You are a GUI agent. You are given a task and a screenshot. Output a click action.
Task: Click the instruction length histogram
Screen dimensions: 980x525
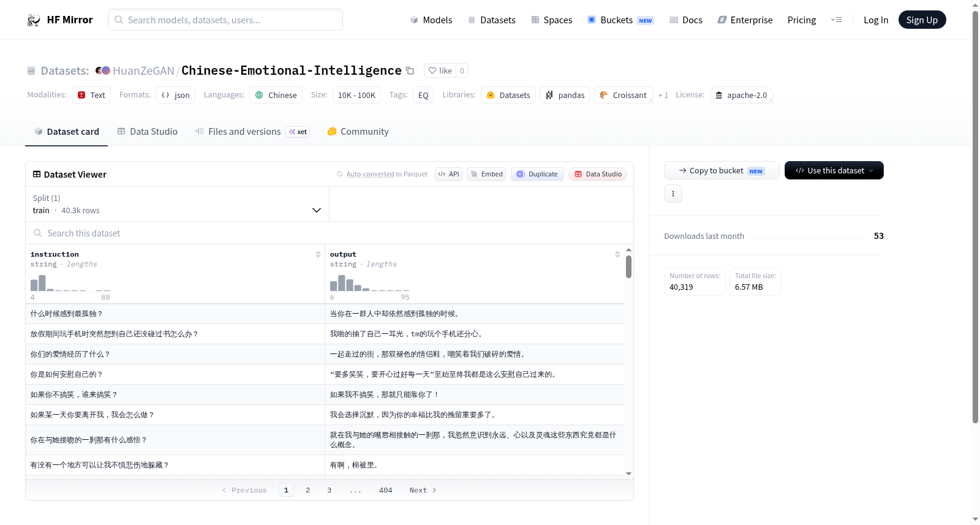[x=70, y=283]
